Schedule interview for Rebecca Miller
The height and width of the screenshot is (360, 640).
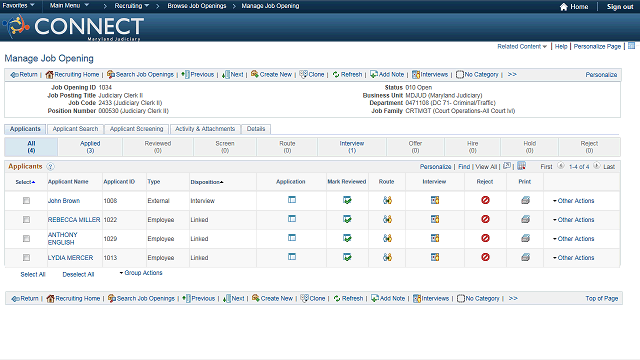(435, 219)
